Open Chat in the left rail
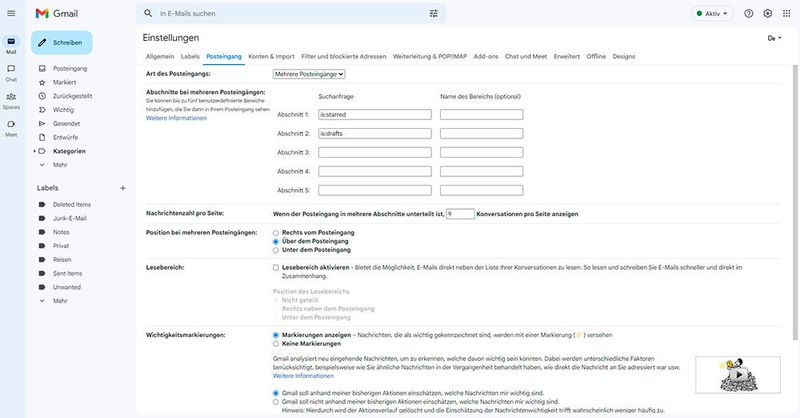Image resolution: width=800 pixels, height=418 pixels. [x=11, y=72]
